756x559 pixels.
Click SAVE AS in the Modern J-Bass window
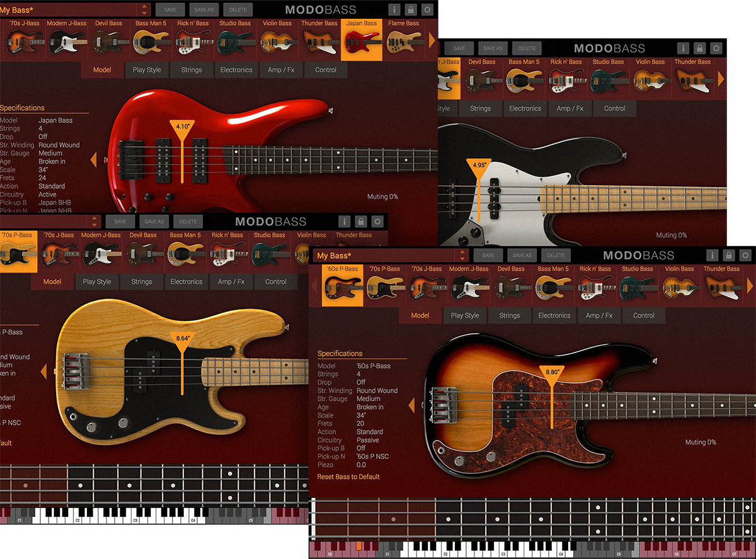click(493, 48)
